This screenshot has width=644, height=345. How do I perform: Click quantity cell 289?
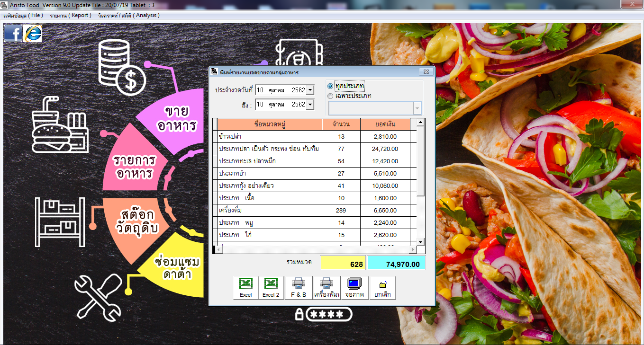(x=341, y=211)
